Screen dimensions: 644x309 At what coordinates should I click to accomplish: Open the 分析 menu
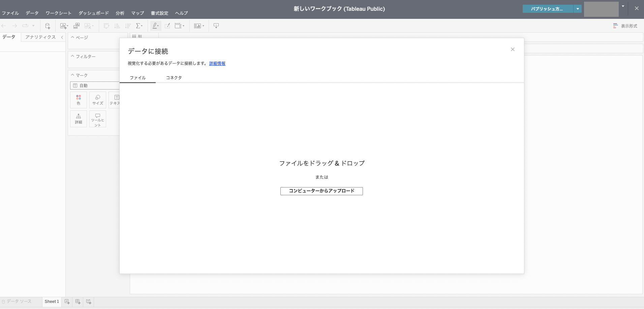(120, 13)
